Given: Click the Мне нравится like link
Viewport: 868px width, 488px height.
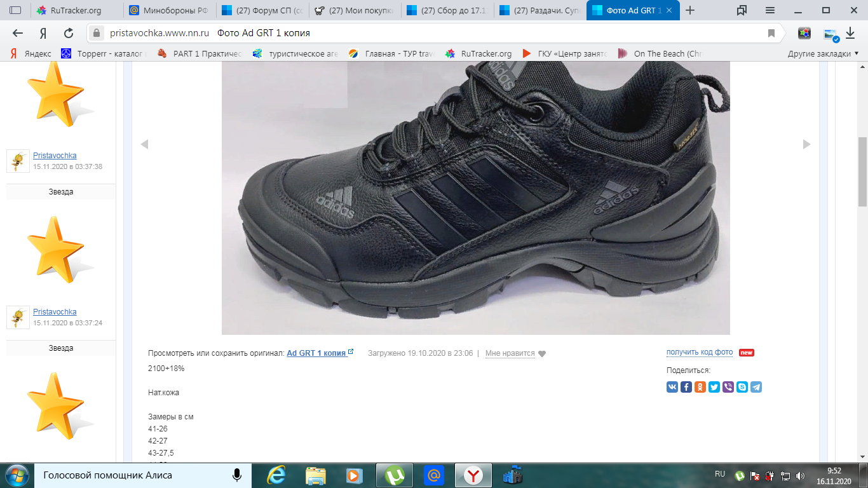Looking at the screenshot, I should coord(510,354).
